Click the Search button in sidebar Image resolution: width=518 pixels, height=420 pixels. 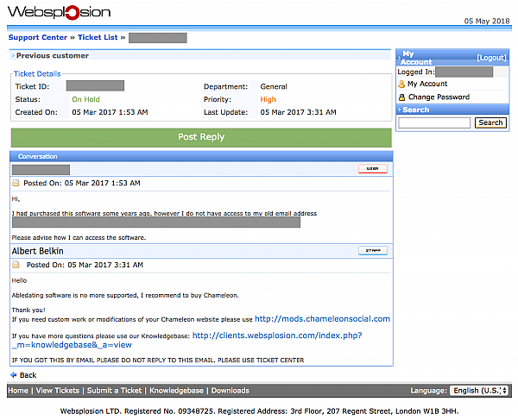coord(490,122)
